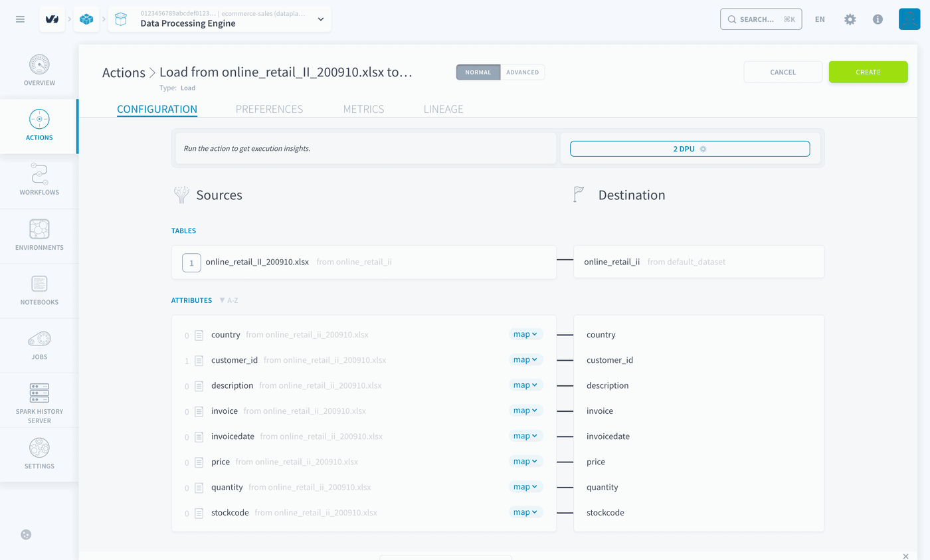This screenshot has width=930, height=560.
Task: Click the blue cubes breadcrumb icon
Action: point(86,19)
